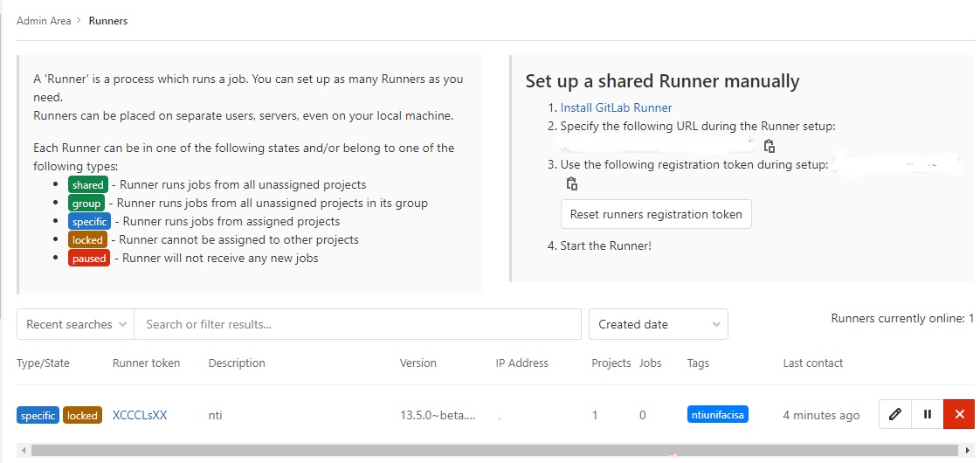
Task: Edit the nti runner with pencil icon
Action: (895, 413)
